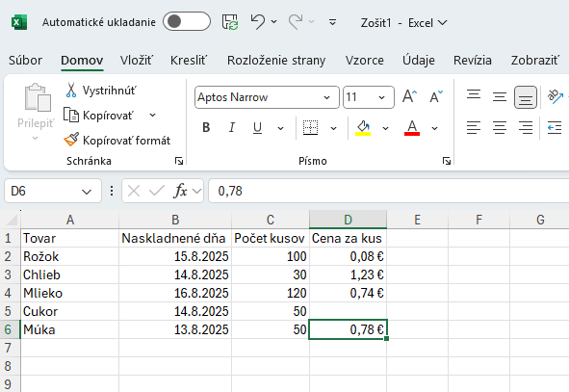
Task: Click the Decrease Indent icon
Action: [x=555, y=128]
